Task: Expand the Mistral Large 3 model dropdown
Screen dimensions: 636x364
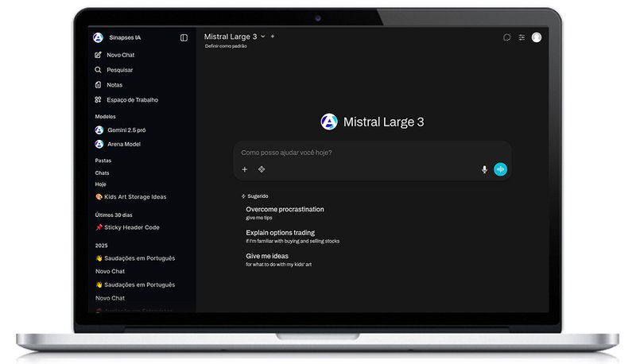Action: pos(263,37)
